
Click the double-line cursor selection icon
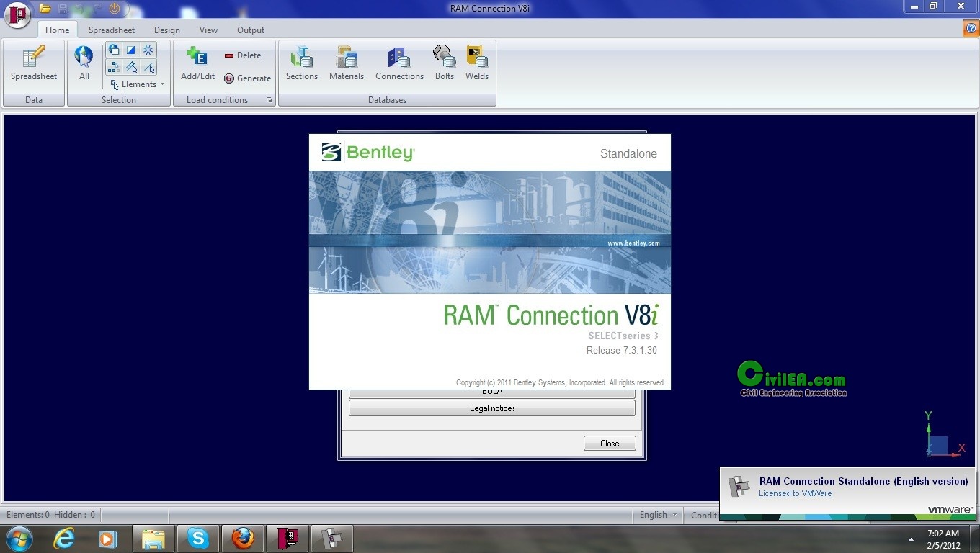131,67
